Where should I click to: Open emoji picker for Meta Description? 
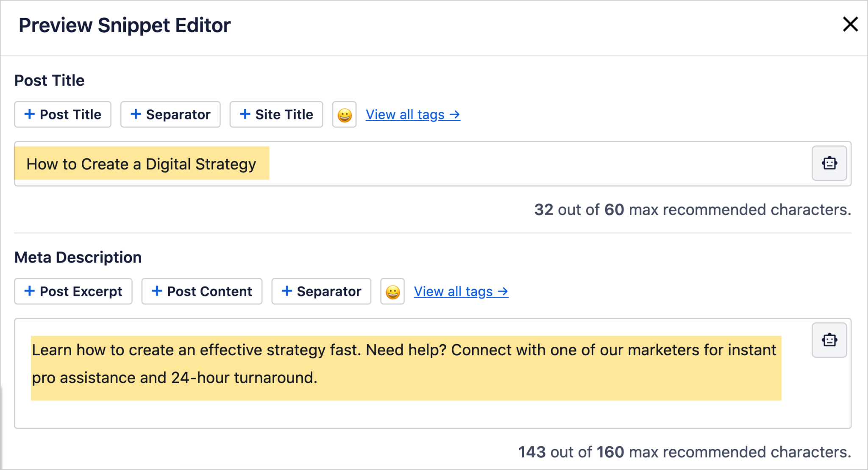click(392, 291)
